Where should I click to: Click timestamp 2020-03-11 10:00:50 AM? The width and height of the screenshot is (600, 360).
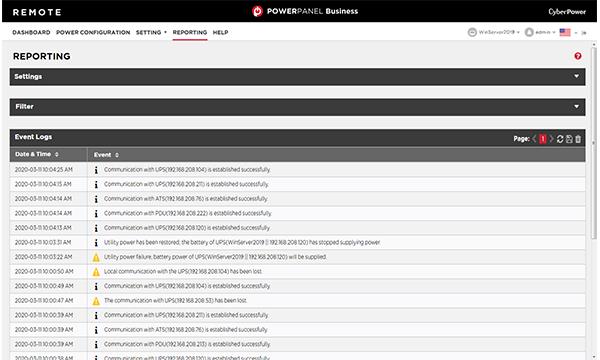(x=44, y=272)
